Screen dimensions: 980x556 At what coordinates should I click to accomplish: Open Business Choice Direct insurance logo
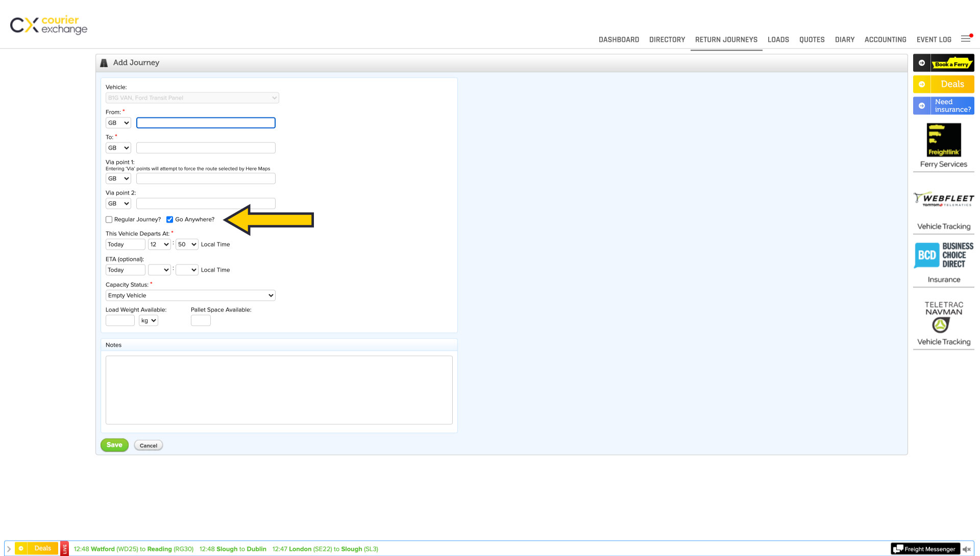pyautogui.click(x=943, y=255)
